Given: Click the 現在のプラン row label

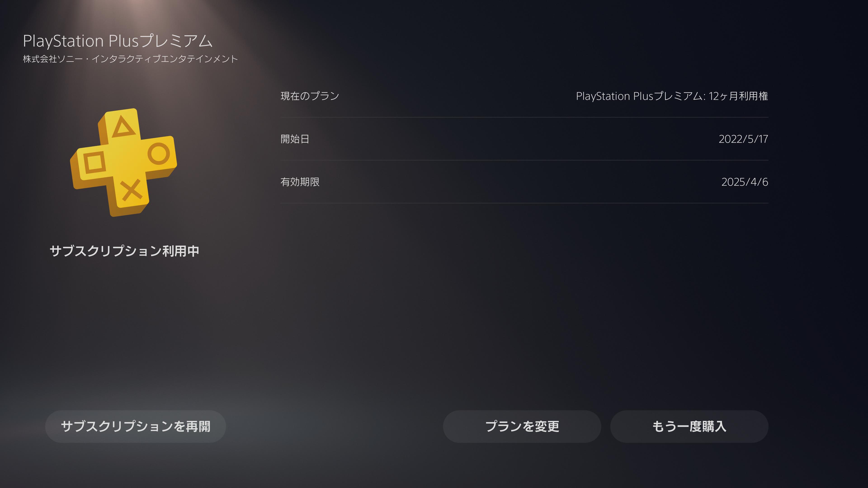Looking at the screenshot, I should pyautogui.click(x=310, y=96).
